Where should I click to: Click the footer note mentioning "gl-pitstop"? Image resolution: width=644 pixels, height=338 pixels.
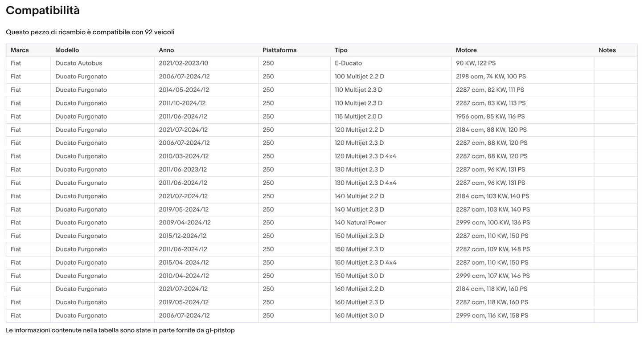(120, 330)
